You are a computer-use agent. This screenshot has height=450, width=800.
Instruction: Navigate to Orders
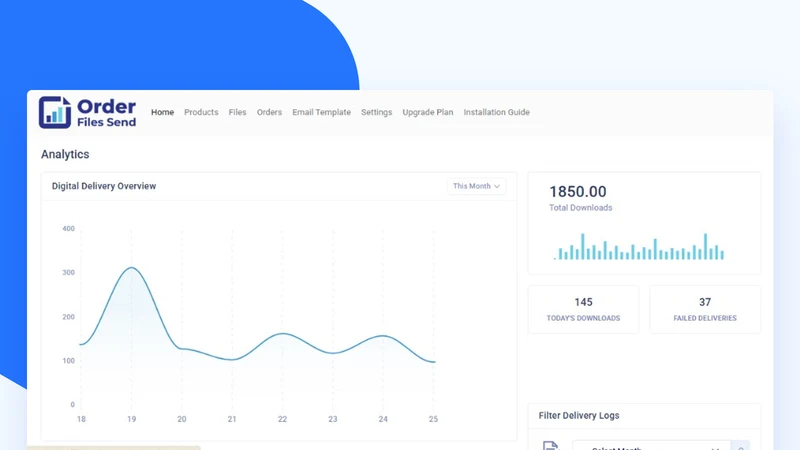click(x=269, y=112)
